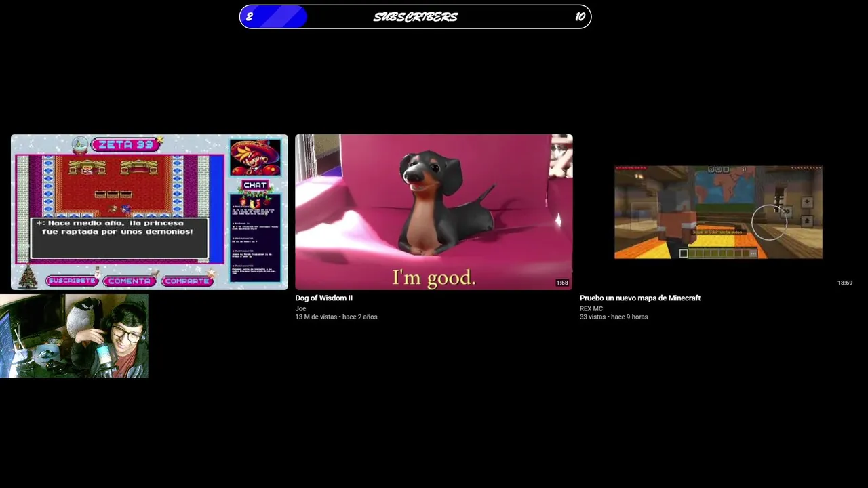Click the 'Dog of Wisdom II' title
The height and width of the screenshot is (488, 868).
(x=324, y=298)
